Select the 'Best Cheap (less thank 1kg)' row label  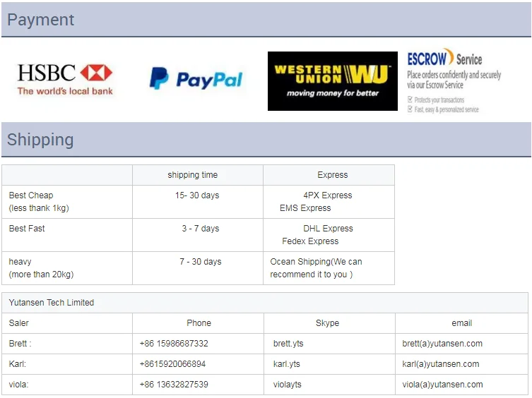(x=39, y=202)
